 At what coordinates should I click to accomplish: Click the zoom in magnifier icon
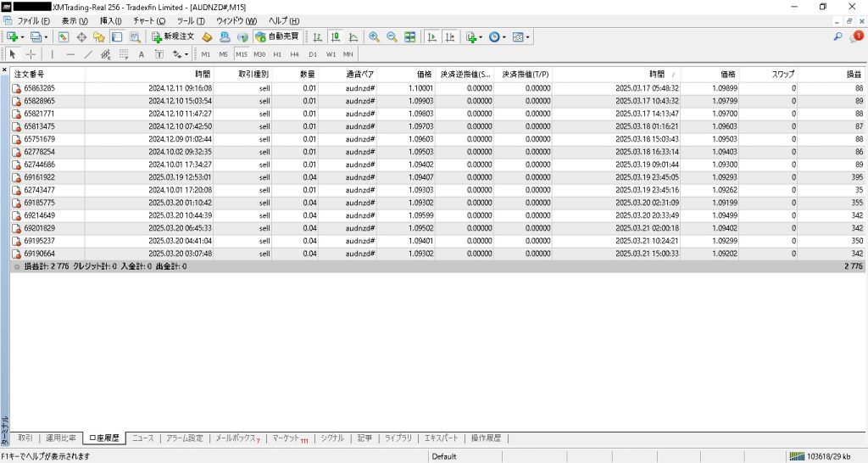(374, 36)
